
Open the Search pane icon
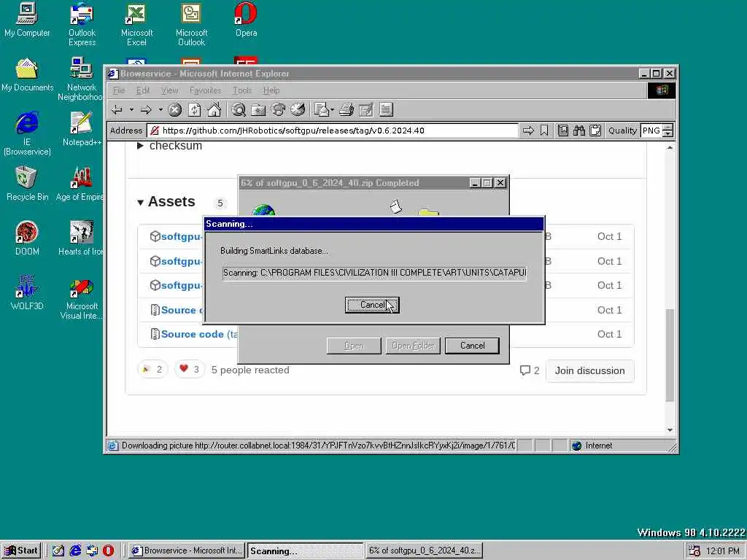click(239, 110)
